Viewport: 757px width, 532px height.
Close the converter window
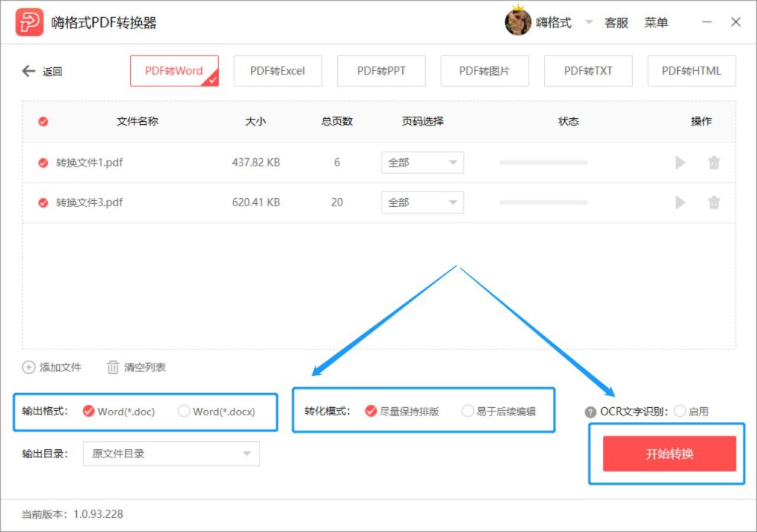tap(736, 21)
